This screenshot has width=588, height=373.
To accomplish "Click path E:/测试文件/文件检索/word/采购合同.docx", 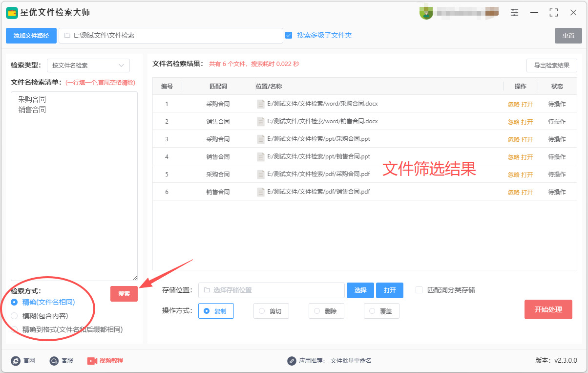I will point(322,104).
